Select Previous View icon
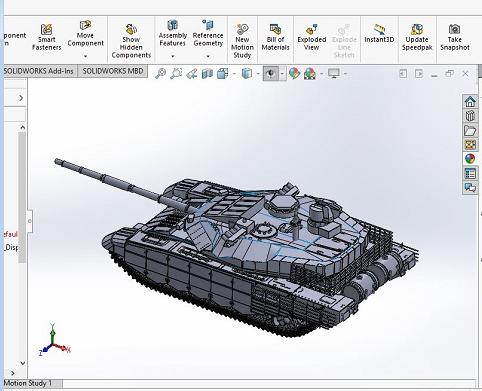 point(192,73)
